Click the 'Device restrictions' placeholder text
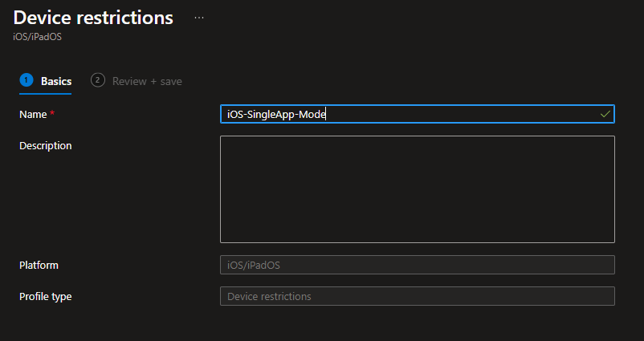This screenshot has height=341, width=644. pyautogui.click(x=269, y=297)
